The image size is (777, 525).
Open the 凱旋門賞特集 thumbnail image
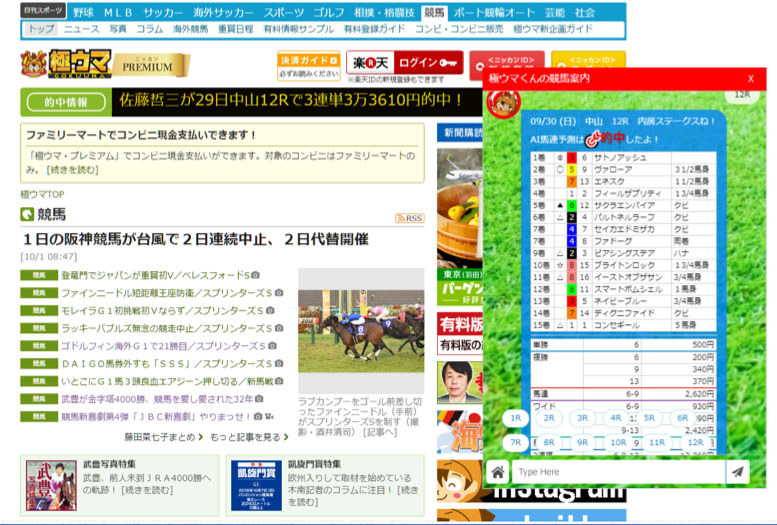click(256, 485)
